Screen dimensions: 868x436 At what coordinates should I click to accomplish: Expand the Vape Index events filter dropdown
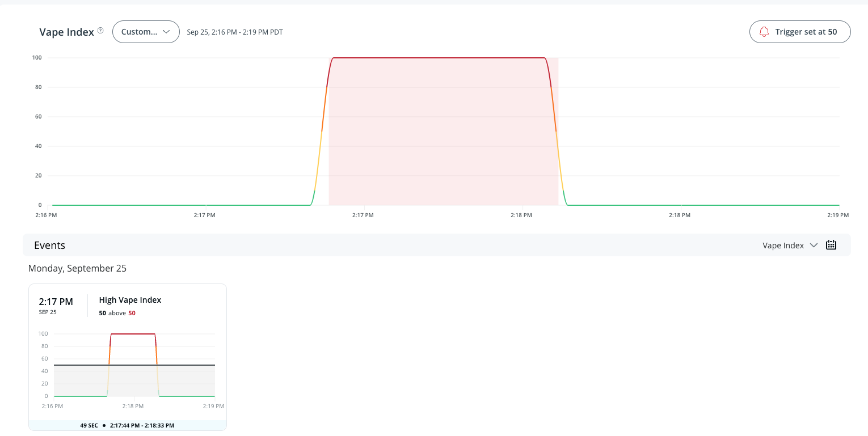[790, 245]
